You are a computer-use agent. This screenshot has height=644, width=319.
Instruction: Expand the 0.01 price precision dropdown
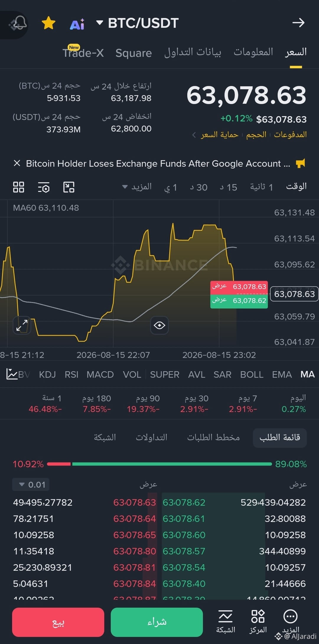coord(31,484)
